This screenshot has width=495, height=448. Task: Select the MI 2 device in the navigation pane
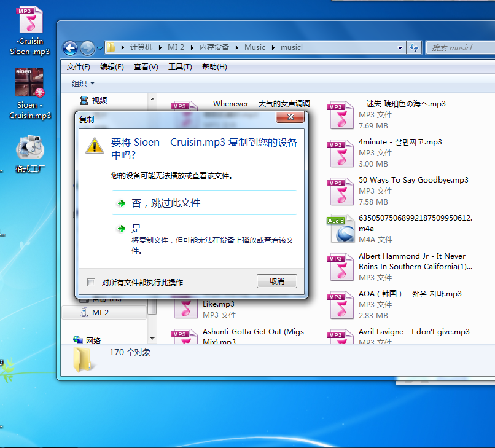[104, 312]
